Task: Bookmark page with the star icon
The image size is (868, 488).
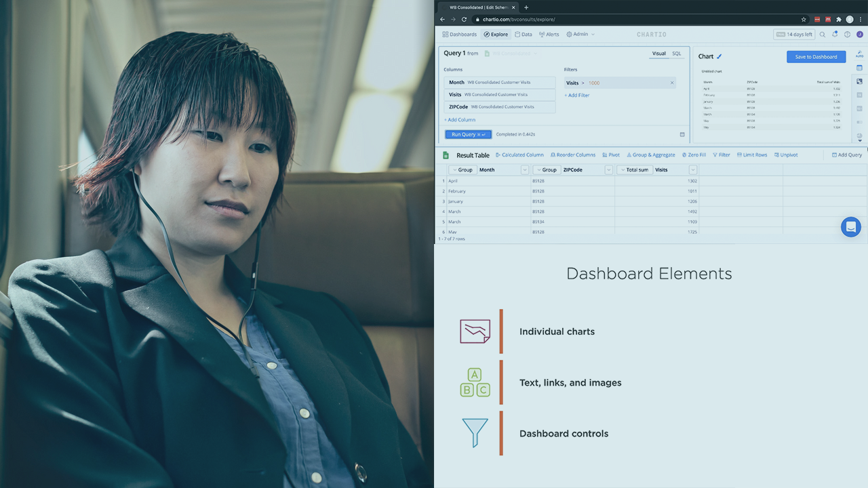Action: tap(804, 20)
